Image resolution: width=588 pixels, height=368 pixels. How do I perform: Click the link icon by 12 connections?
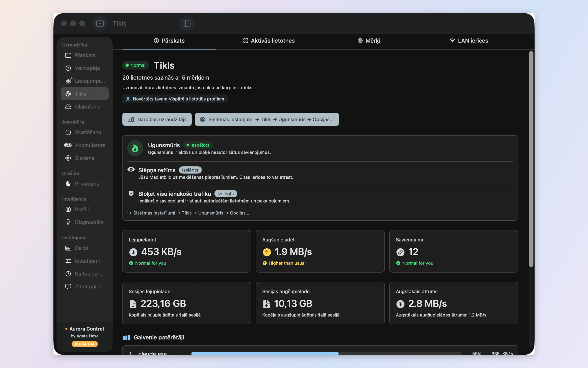pyautogui.click(x=400, y=252)
